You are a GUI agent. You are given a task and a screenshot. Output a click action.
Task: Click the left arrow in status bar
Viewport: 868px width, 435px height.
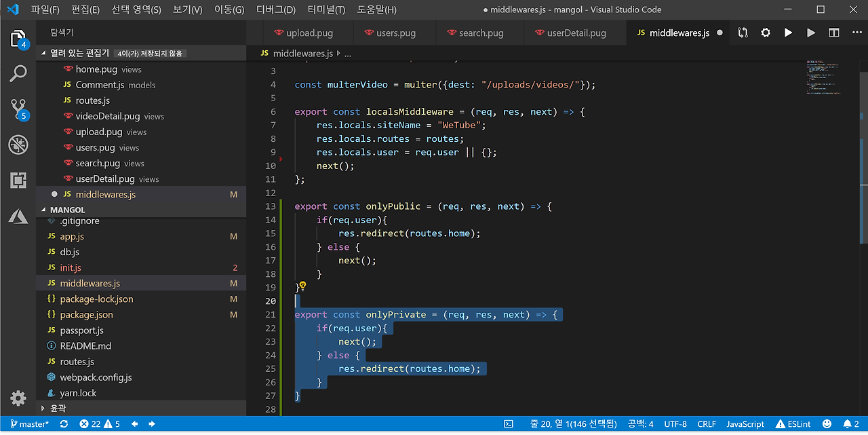(x=134, y=424)
